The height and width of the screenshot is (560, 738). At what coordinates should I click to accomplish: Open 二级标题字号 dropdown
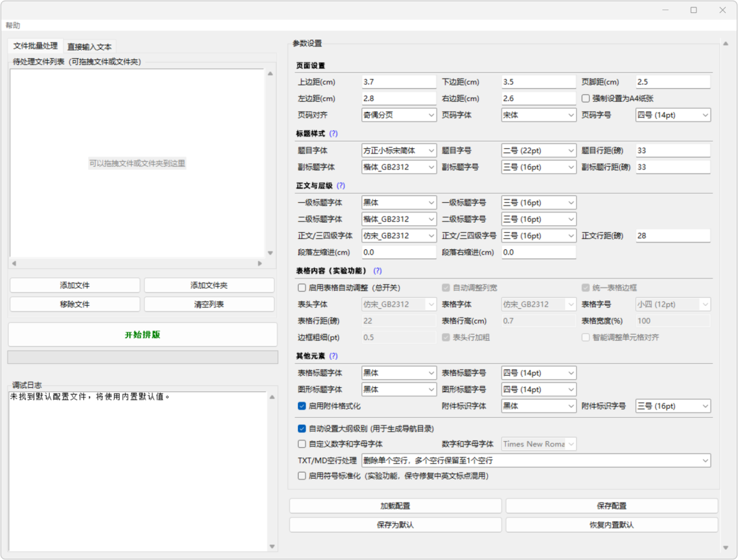point(538,219)
